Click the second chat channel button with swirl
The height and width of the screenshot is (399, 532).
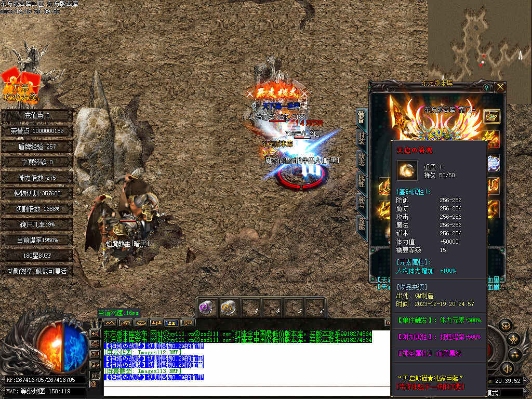tap(126, 323)
